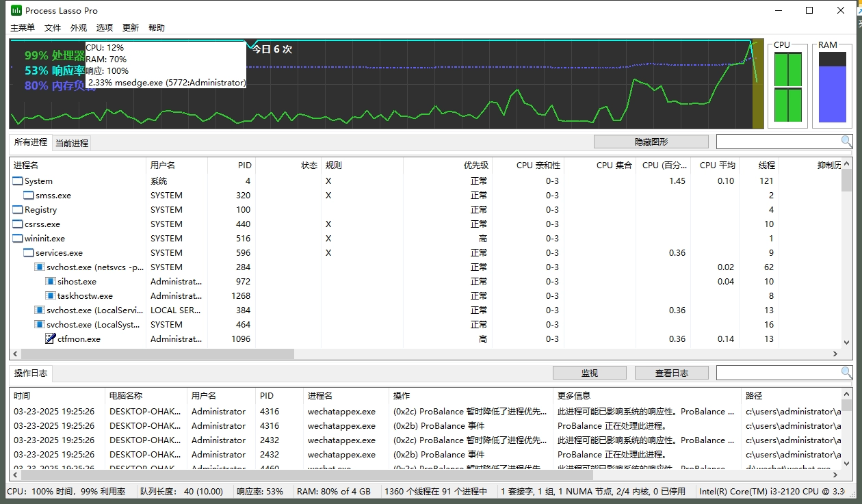Click the Process Lasso title bar icon
This screenshot has width=862, height=504.
click(x=16, y=10)
